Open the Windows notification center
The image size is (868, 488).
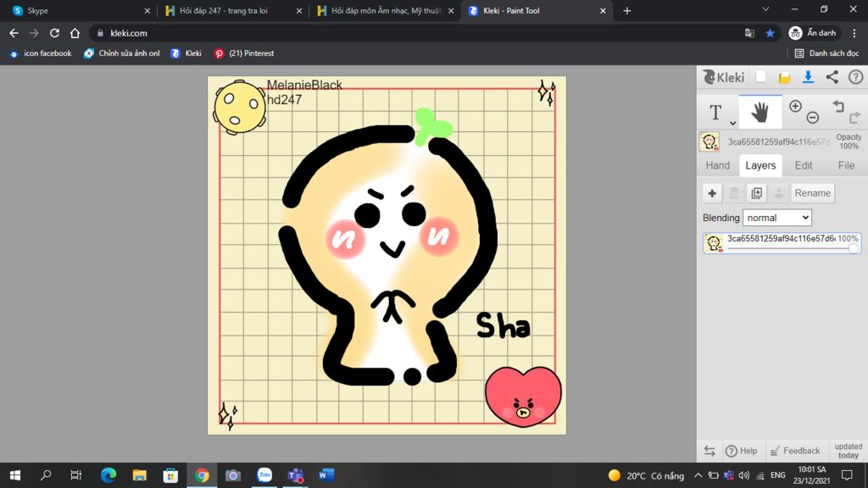[847, 475]
